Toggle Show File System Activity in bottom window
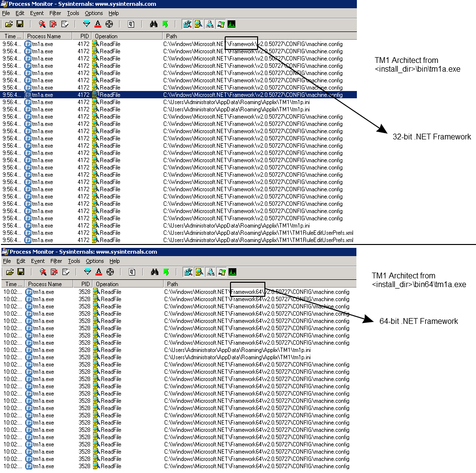Image resolution: width=476 pixels, height=473 pixels. click(x=199, y=272)
